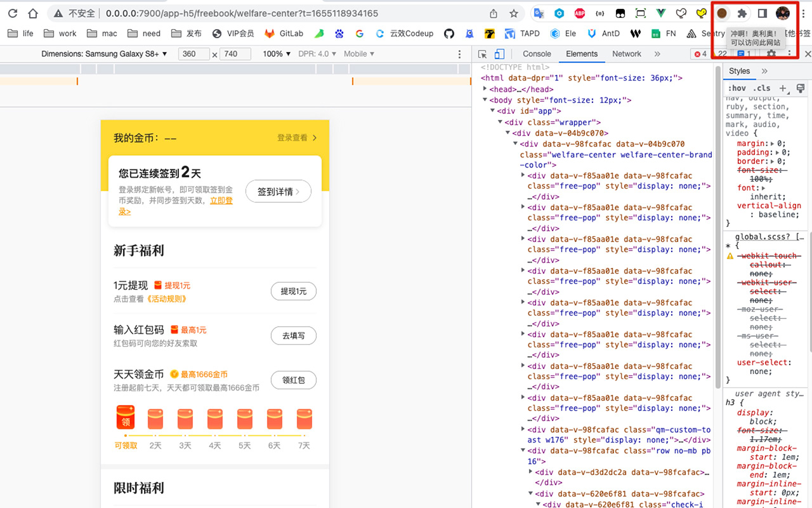Click the viewport width input field
Screen dimensions: 812x508
tap(193, 54)
